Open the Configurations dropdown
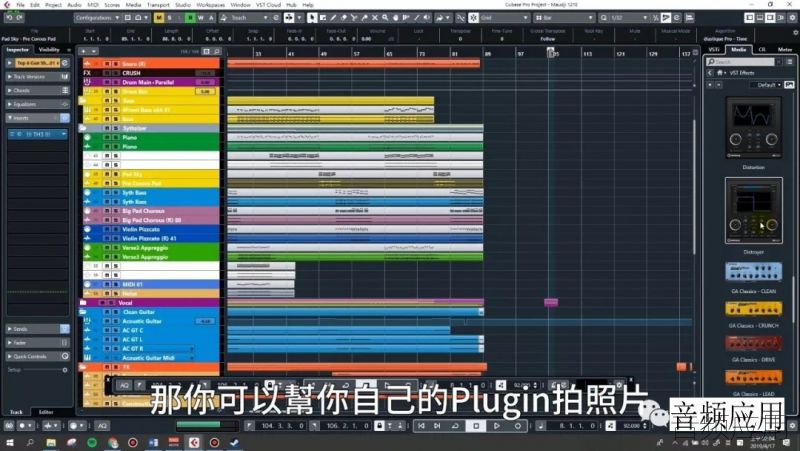800x451 pixels. click(97, 17)
